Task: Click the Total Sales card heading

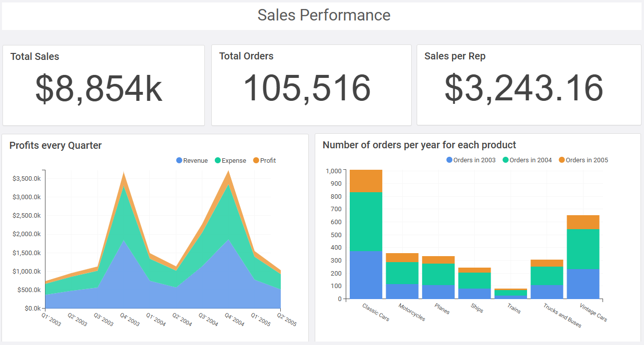Action: (x=35, y=57)
